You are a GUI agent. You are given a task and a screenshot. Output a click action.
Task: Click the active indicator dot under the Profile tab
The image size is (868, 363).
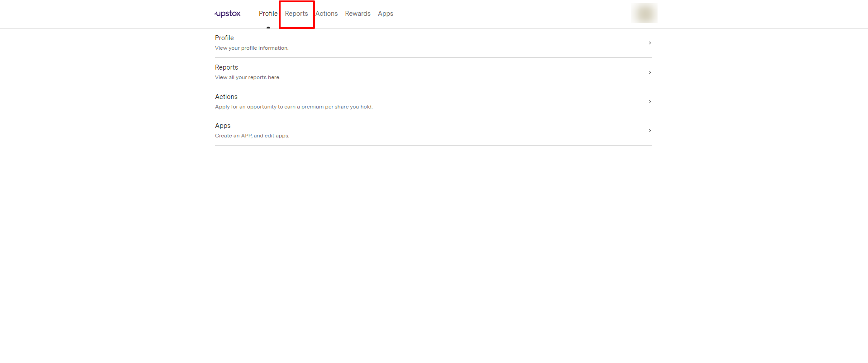[268, 28]
